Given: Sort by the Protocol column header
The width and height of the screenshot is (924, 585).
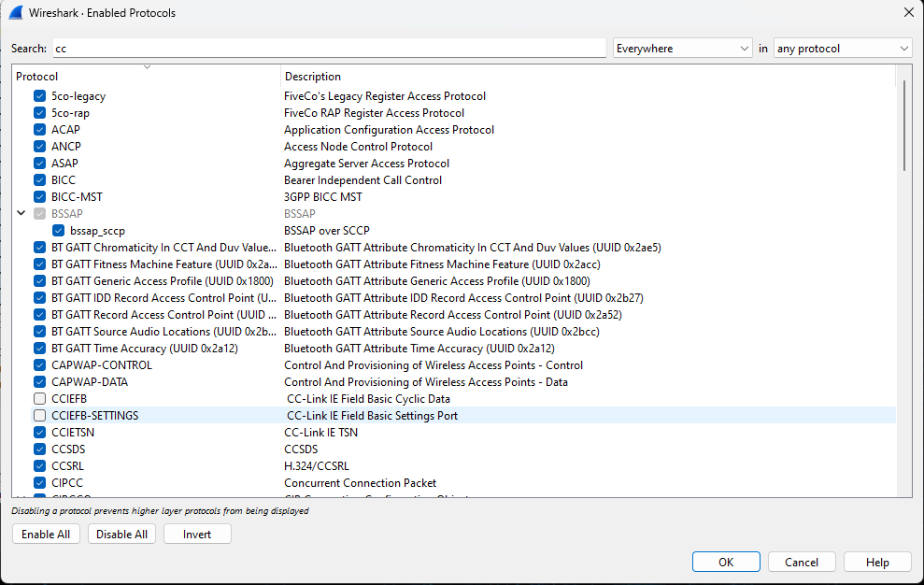Looking at the screenshot, I should 146,76.
